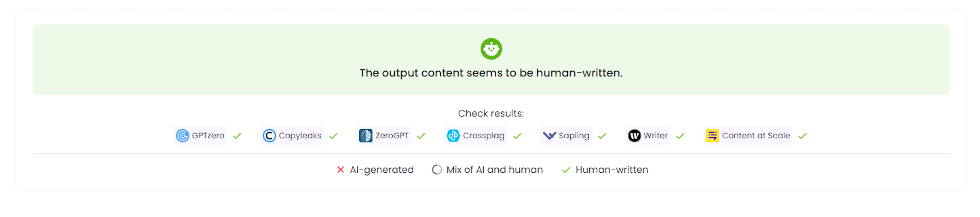Click the red X AI-generated legend icon

pos(340,170)
